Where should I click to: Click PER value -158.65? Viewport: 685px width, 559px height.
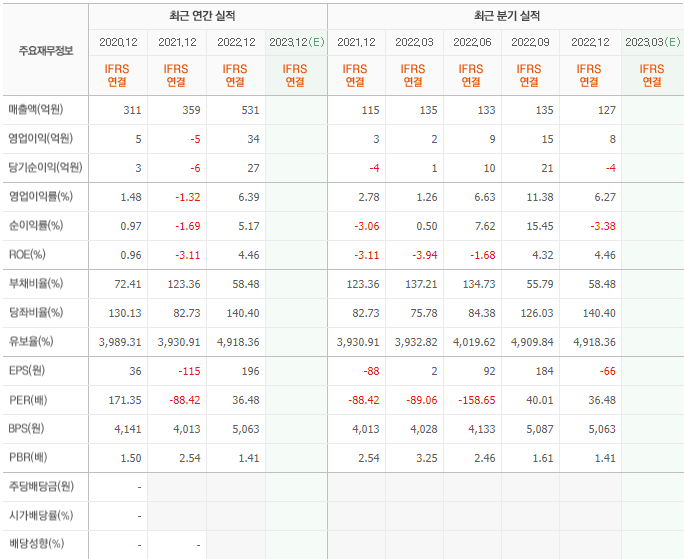point(477,400)
